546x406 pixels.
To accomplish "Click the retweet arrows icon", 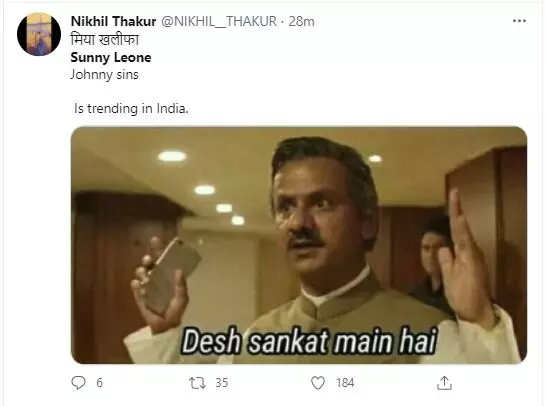I will [197, 383].
